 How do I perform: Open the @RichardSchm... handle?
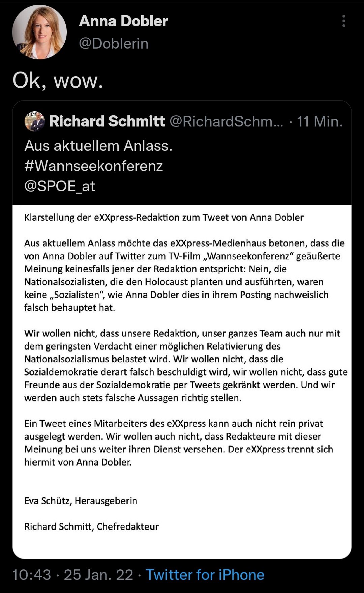click(x=226, y=121)
